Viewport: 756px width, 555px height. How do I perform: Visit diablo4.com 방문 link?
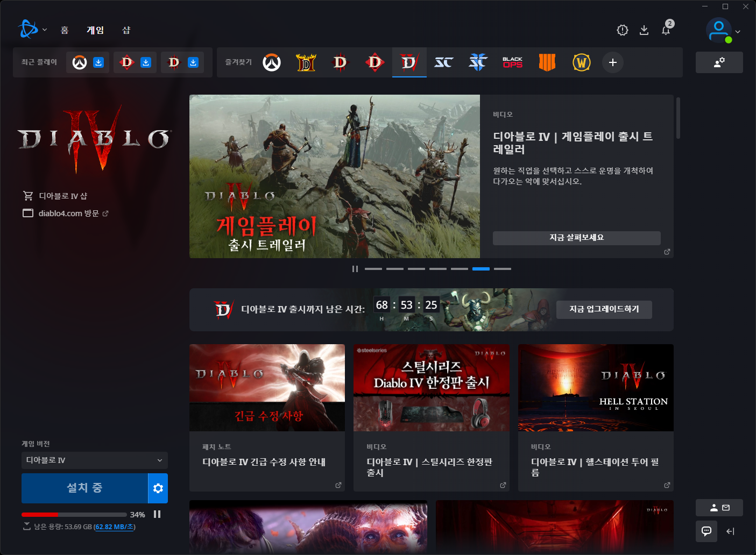(66, 214)
